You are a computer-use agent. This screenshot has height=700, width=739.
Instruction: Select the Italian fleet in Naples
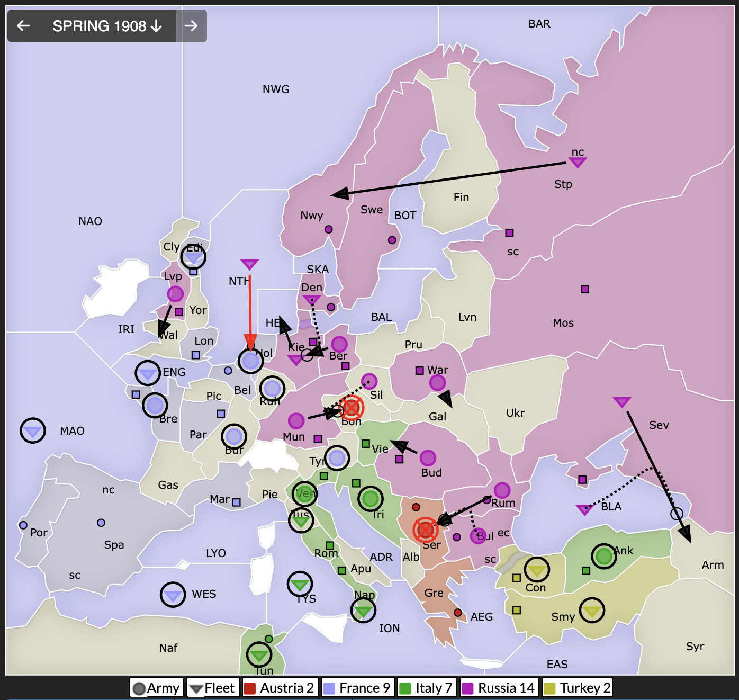click(363, 611)
